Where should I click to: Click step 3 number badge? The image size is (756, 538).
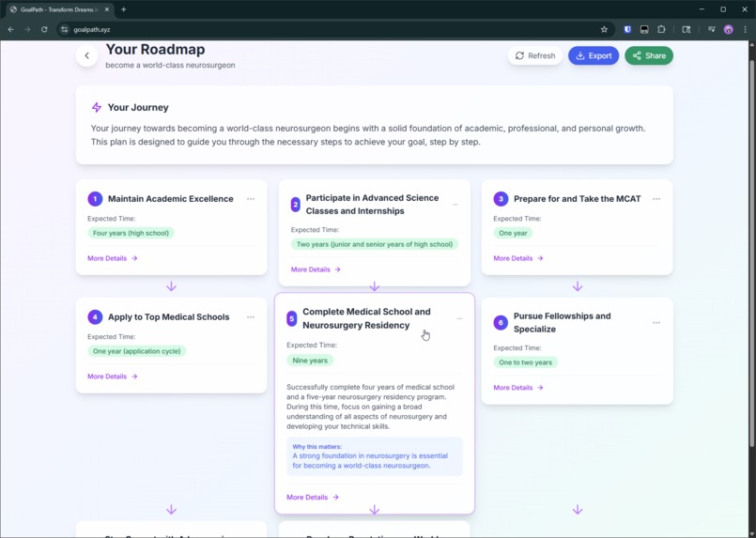501,199
